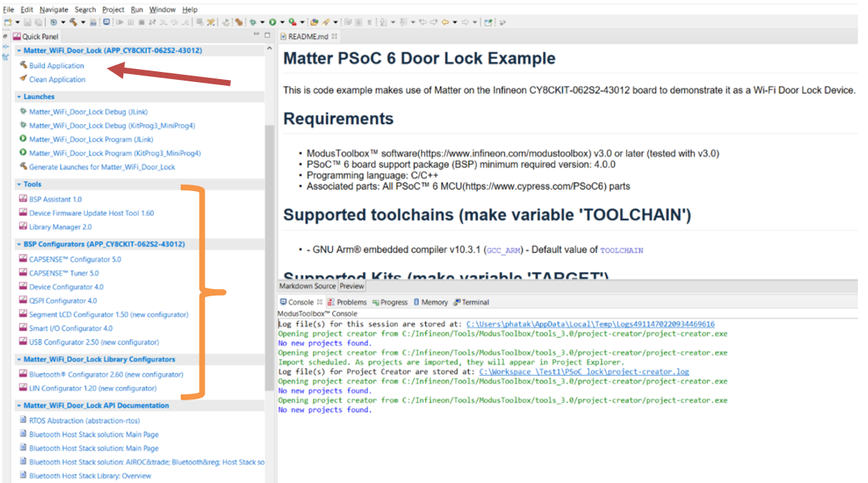Open the project-creator.log link in console
Screen dimensions: 868x483
(x=584, y=372)
